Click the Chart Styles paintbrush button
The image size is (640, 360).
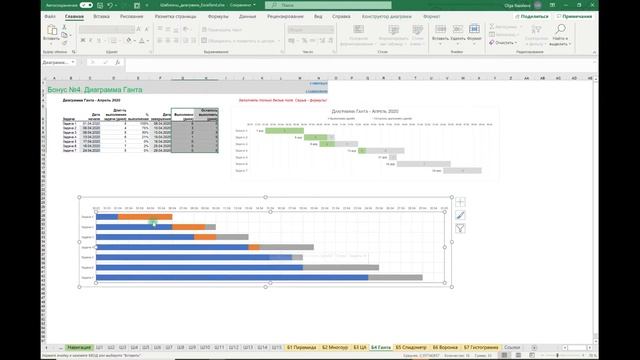tap(460, 215)
